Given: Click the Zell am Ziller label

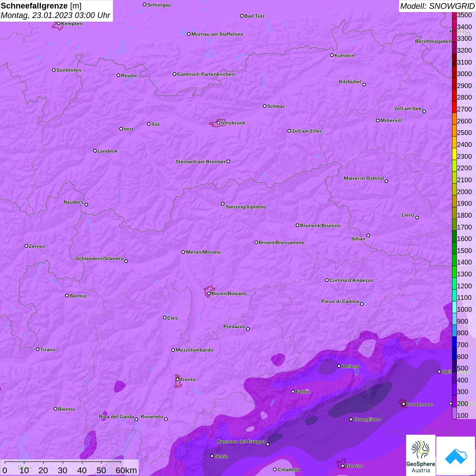Looking at the screenshot, I should pyautogui.click(x=307, y=131).
